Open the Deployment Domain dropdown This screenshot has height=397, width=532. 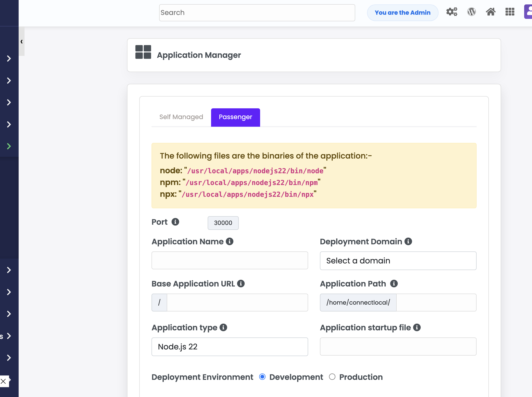click(398, 261)
